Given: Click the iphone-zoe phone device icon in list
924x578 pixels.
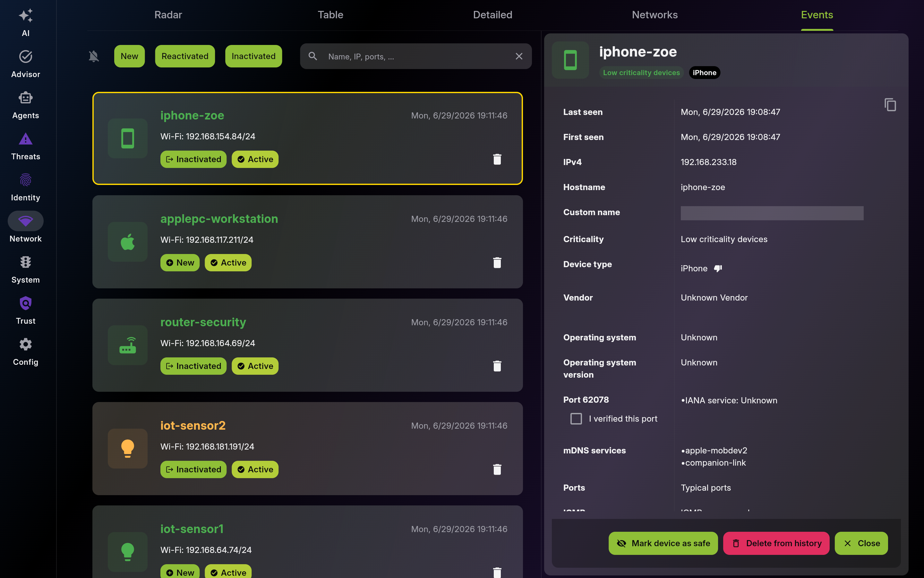Looking at the screenshot, I should click(127, 138).
